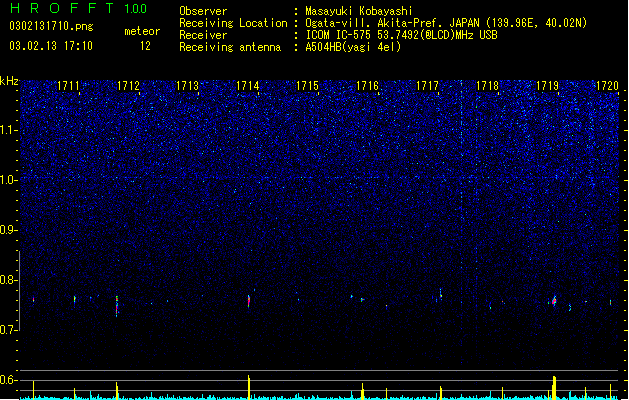
Task: Click the 1720 time marker
Action: [x=607, y=86]
